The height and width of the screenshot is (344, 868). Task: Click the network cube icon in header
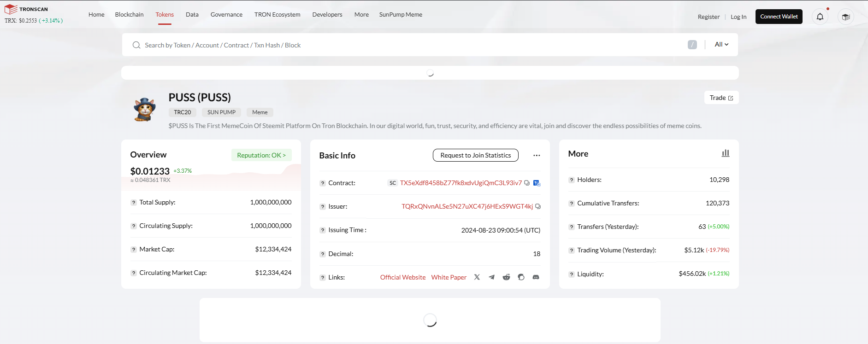click(x=846, y=17)
